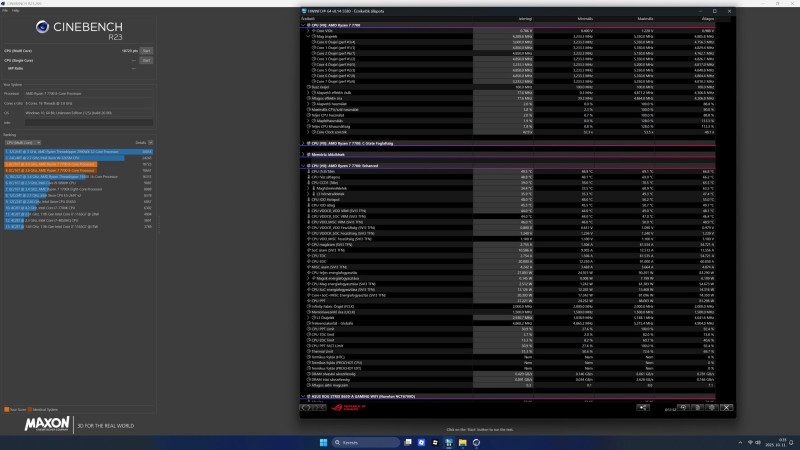Expand the Alapvető effektív órajelek row
Image resolution: width=800 pixels, height=450 pixels.
308,93
